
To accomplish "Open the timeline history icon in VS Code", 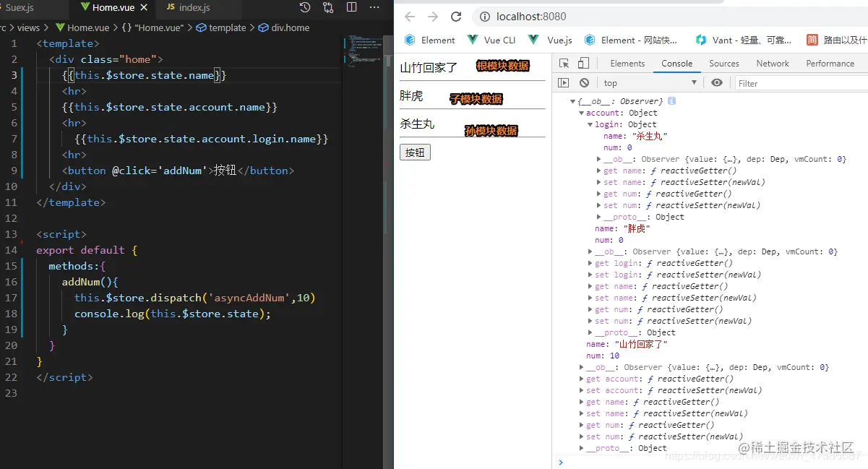I will 305,7.
